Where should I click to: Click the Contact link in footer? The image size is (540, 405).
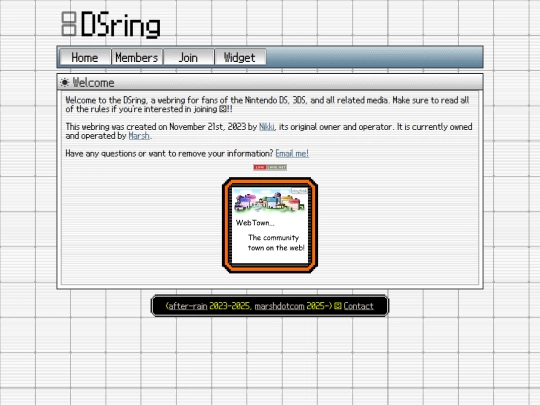tap(358, 306)
